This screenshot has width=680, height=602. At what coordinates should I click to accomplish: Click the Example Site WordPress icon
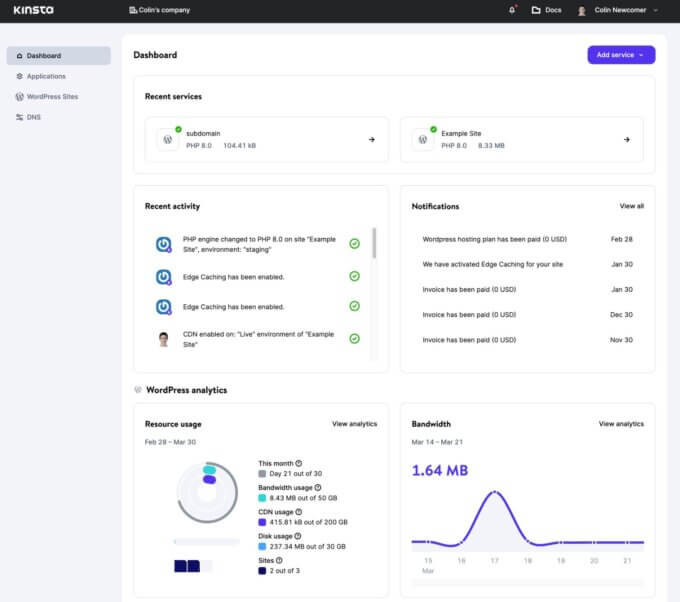point(423,140)
